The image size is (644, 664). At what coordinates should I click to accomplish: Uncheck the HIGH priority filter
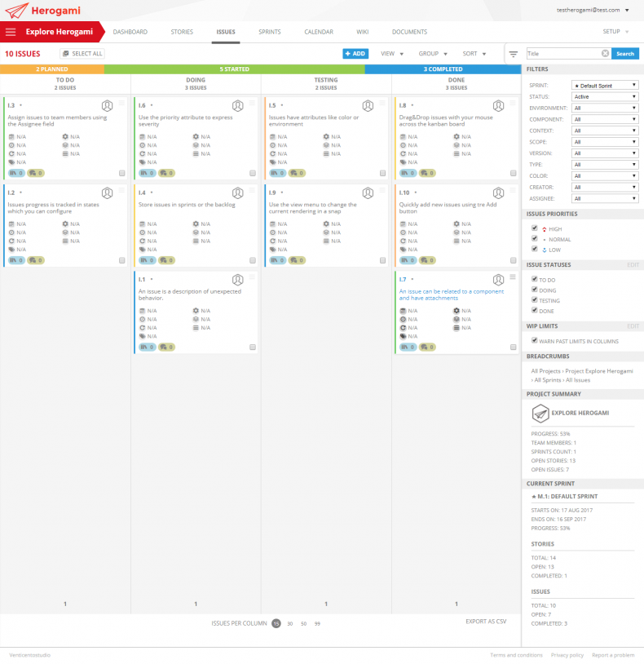[x=534, y=228]
